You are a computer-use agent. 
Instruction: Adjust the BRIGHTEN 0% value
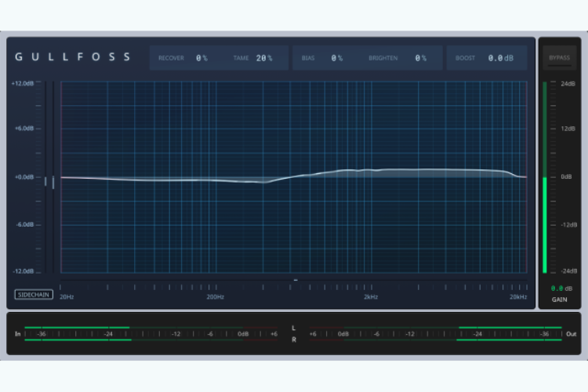click(x=421, y=58)
